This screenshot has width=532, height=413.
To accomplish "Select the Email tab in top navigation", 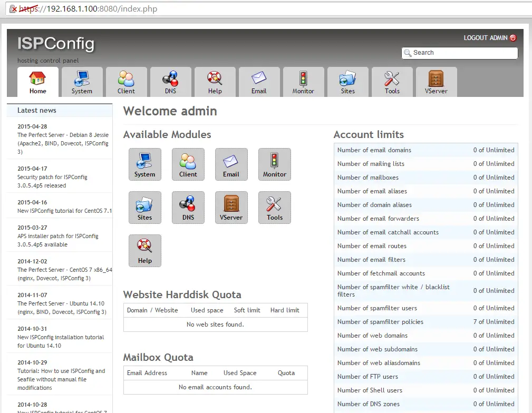I will point(259,82).
